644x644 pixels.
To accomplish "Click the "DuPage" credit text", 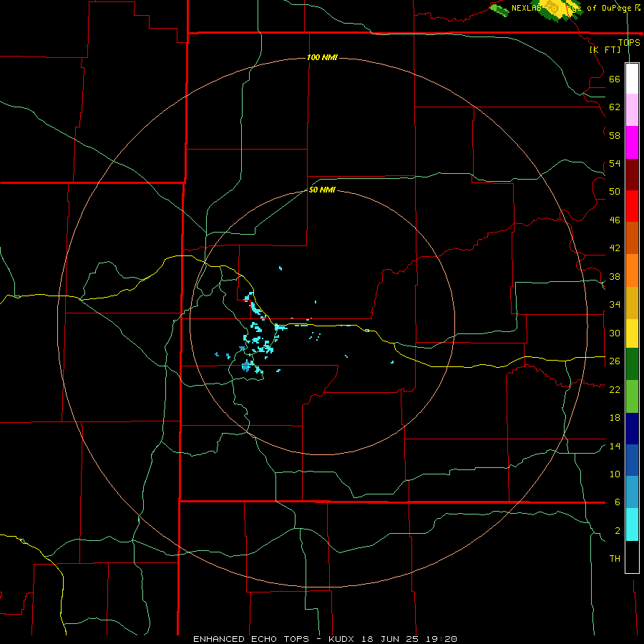I will tap(615, 8).
